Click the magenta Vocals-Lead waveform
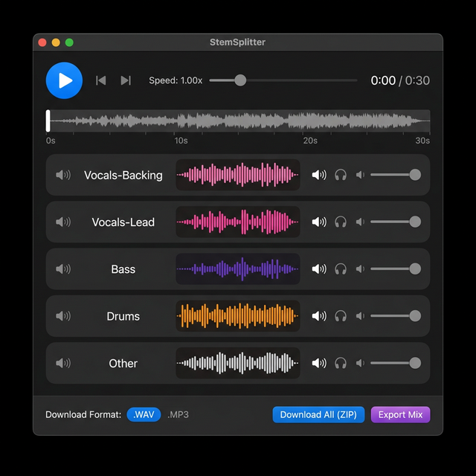This screenshot has width=476, height=476. pos(238,222)
